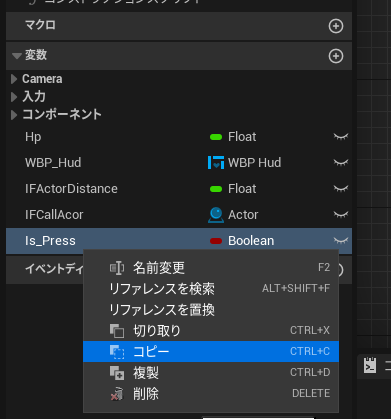The height and width of the screenshot is (419, 391).
Task: Collapse the 変数 section
Action: click(x=17, y=56)
